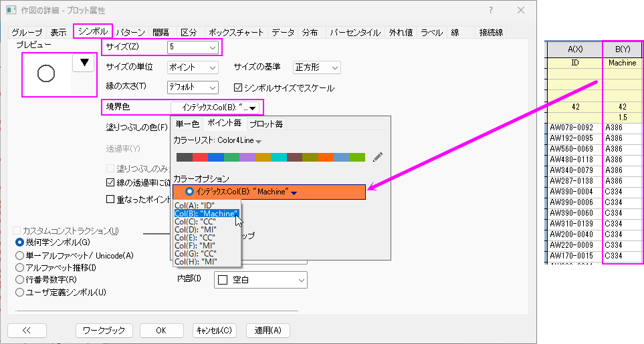
Task: Select the ポイント毎 color tab
Action: tap(224, 123)
